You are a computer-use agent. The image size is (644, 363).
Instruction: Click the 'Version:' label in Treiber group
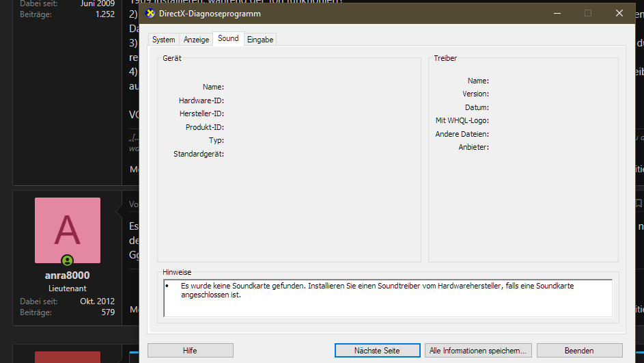point(475,94)
